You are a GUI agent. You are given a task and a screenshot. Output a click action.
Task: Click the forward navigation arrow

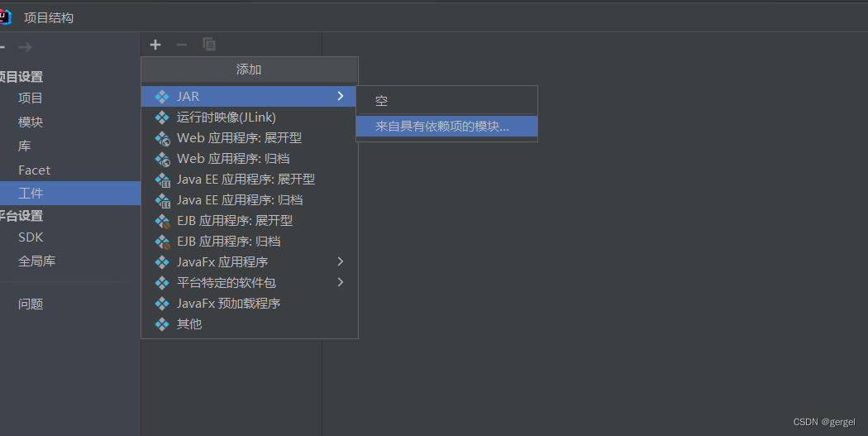click(x=25, y=47)
